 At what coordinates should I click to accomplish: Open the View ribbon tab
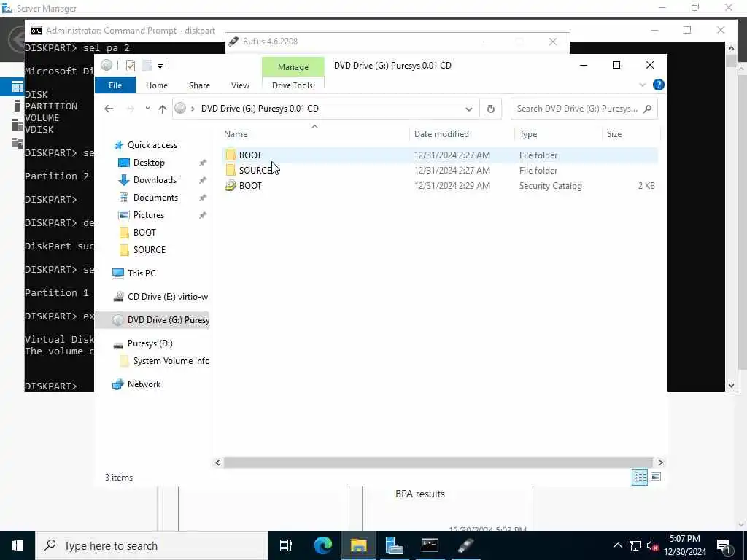240,85
